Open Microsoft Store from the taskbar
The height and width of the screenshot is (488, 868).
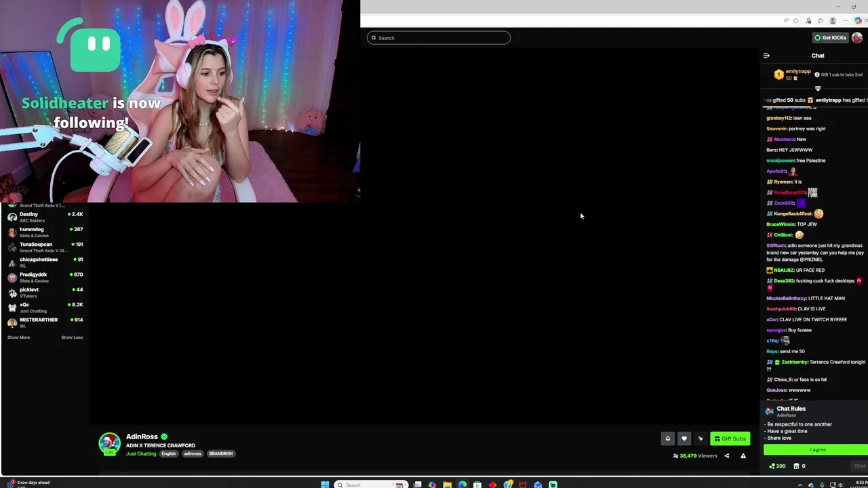(477, 485)
